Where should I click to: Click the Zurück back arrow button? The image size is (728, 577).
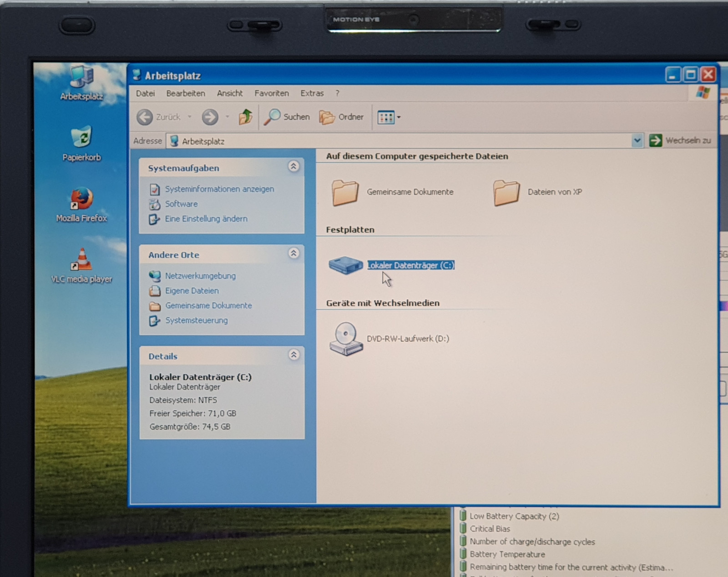pos(145,117)
